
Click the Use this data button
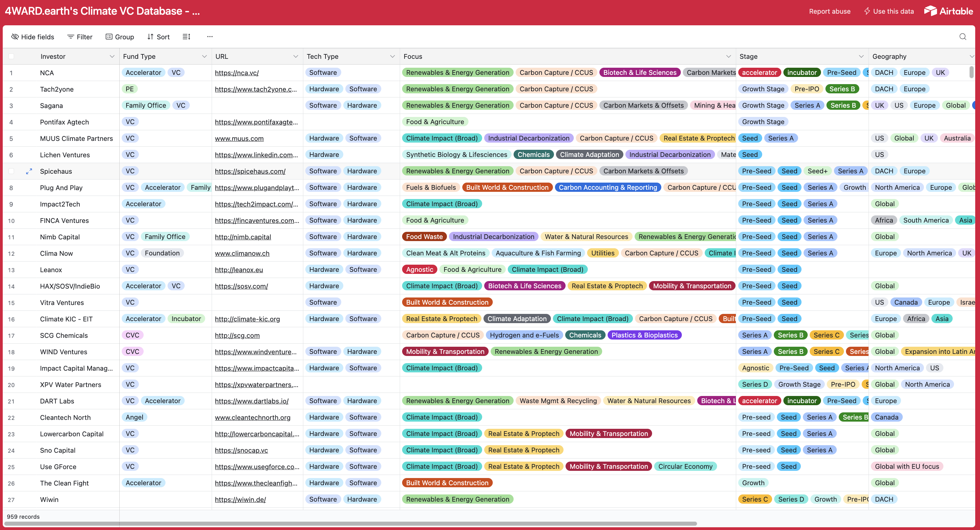pyautogui.click(x=889, y=11)
